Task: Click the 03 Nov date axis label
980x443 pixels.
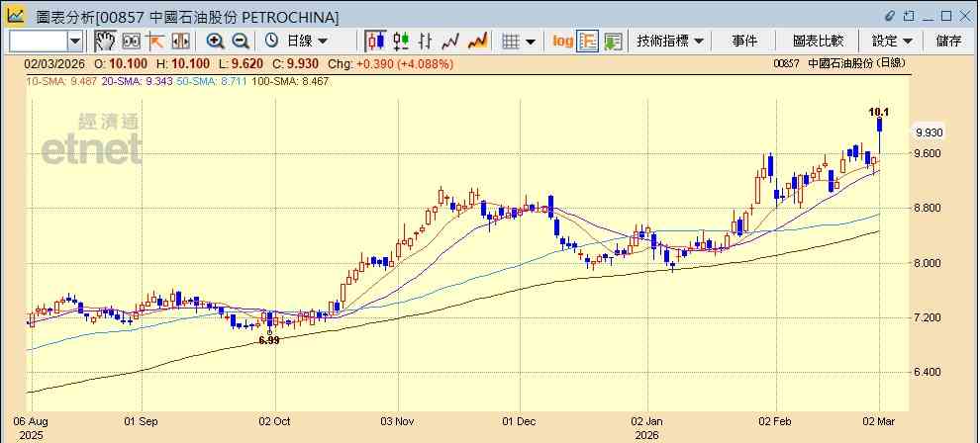Action: pyautogui.click(x=398, y=421)
